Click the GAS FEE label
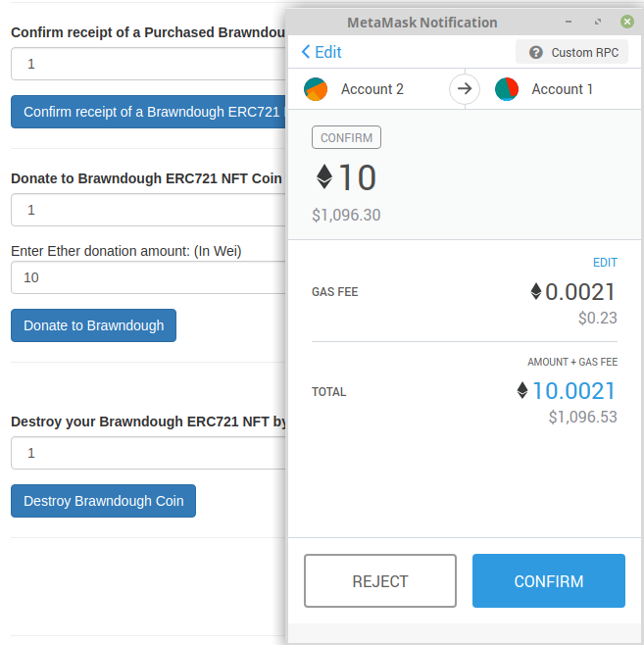 [x=335, y=292]
